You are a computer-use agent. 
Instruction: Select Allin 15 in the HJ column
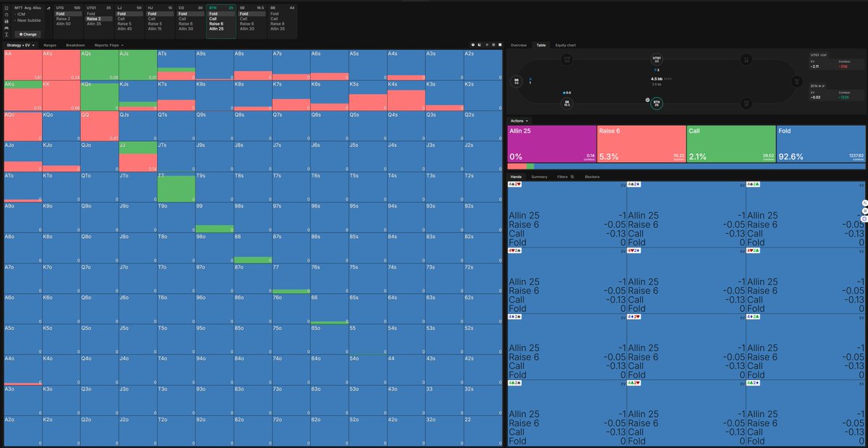(x=160, y=29)
